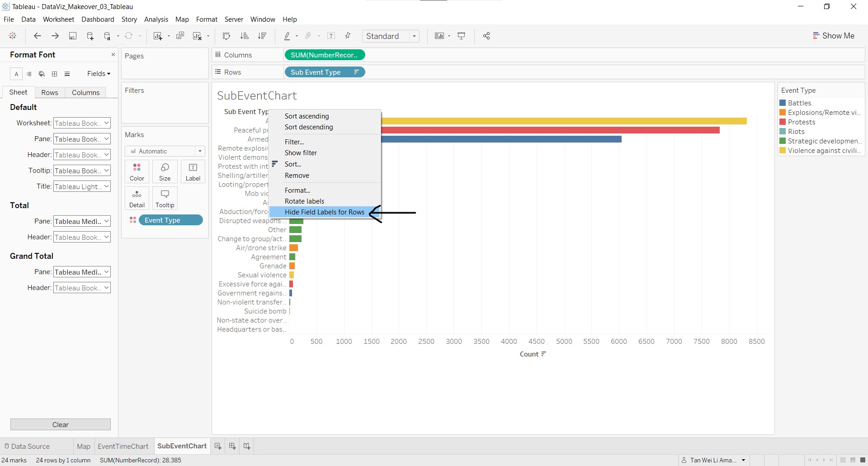This screenshot has width=868, height=466.
Task: Click the Share workbook icon
Action: click(x=486, y=36)
